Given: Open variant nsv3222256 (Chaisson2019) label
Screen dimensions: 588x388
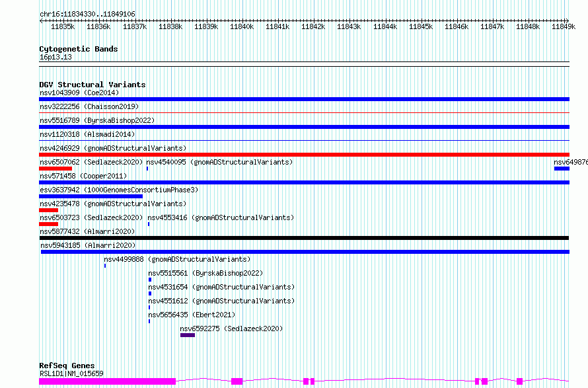Looking at the screenshot, I should (x=89, y=106).
